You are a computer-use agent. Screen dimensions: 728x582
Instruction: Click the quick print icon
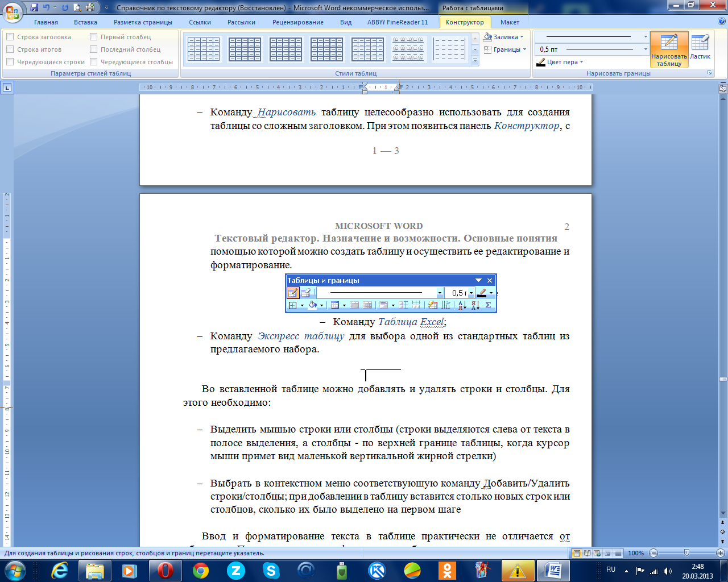point(90,7)
